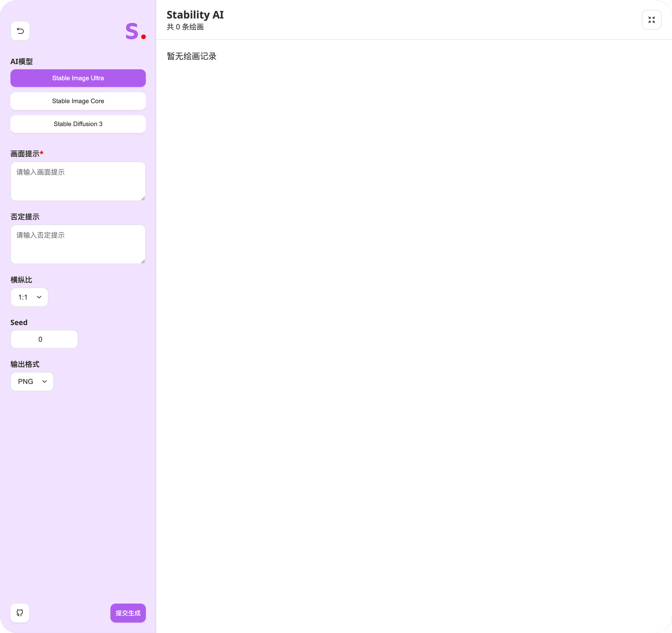Click the Stability AI heading
The image size is (672, 633).
[195, 15]
